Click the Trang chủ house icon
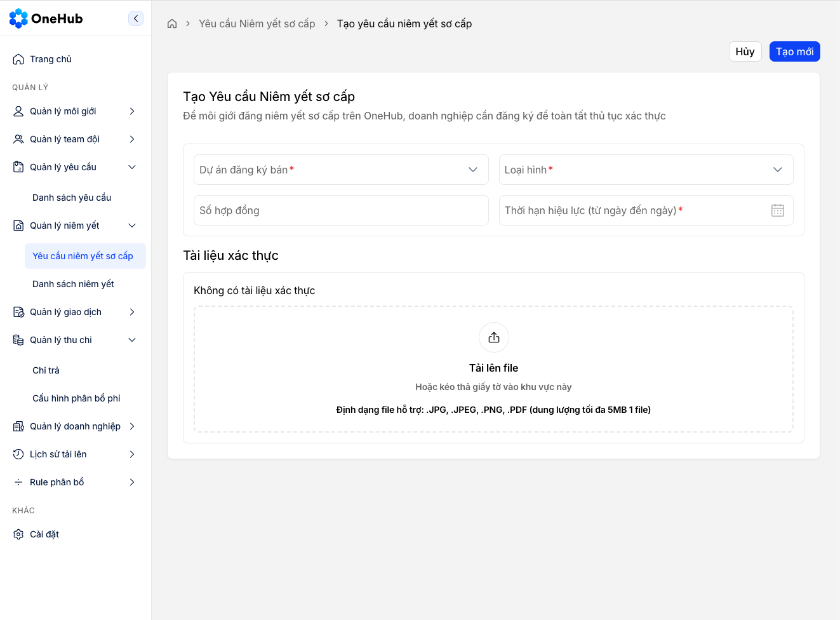The height and width of the screenshot is (620, 840). [x=18, y=59]
